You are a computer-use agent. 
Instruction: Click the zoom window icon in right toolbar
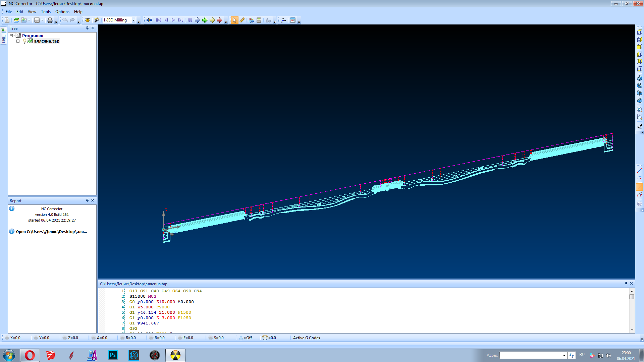point(640,117)
